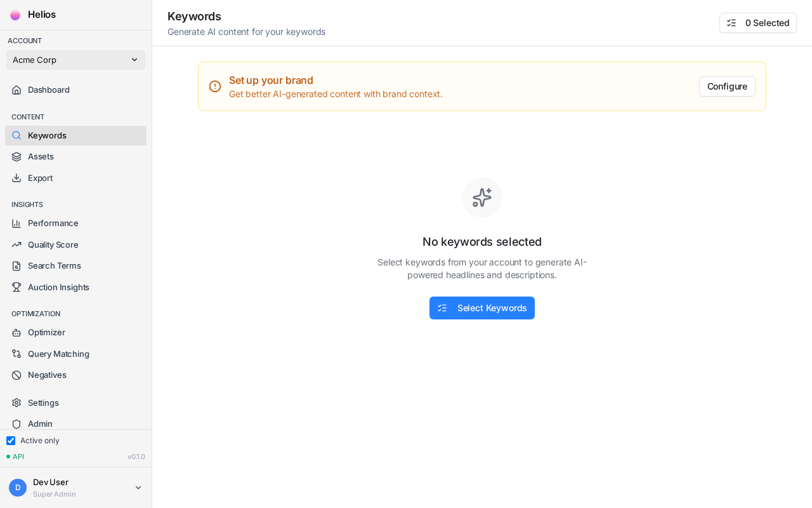This screenshot has height=508, width=812.
Task: Open the chevron next to Acme Corp selector
Action: (x=134, y=60)
